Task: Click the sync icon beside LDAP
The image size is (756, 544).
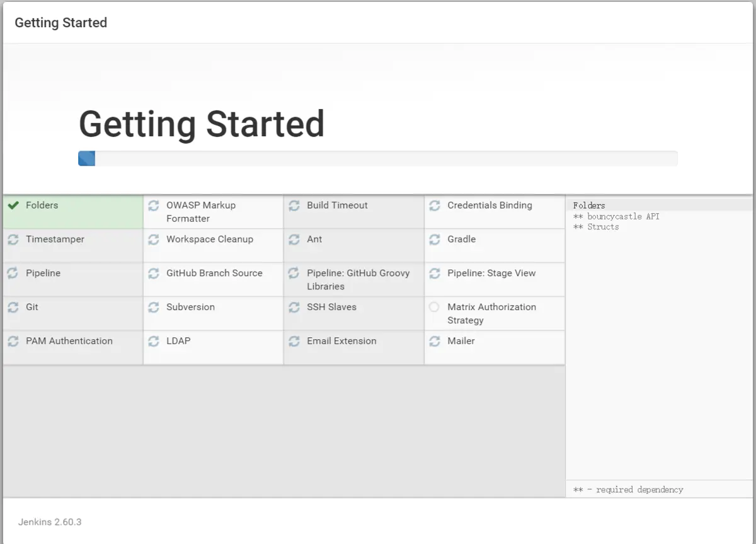Action: (154, 342)
